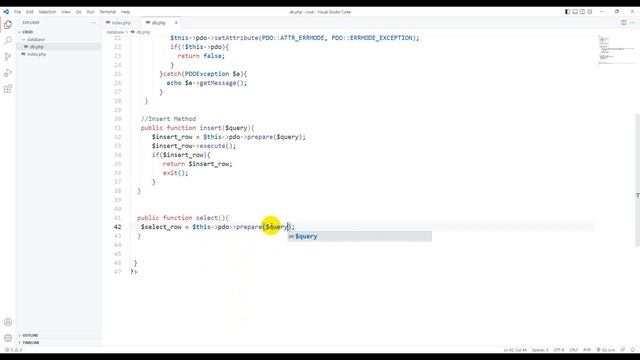Open the Run and Debug view

8,73
